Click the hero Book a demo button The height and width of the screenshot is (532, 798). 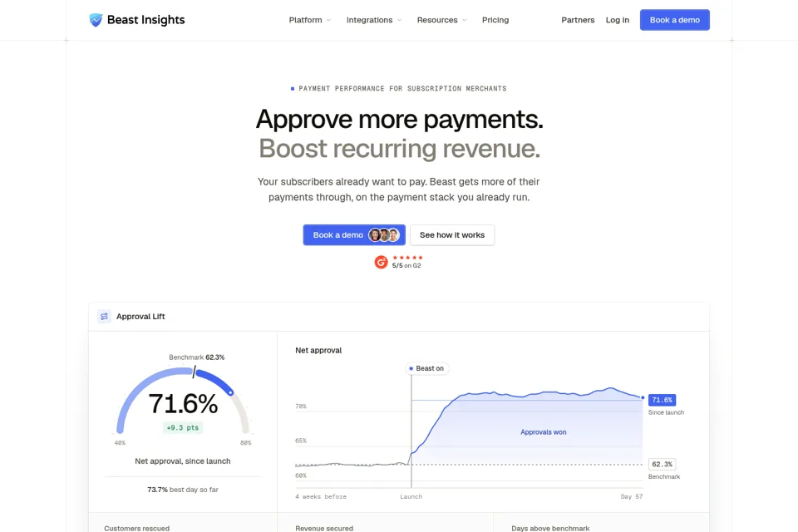[x=354, y=234]
